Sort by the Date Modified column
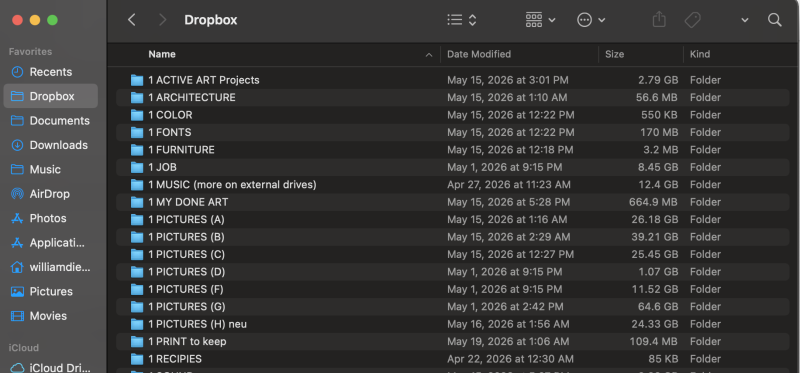Viewport: 800px width, 373px height. tap(479, 54)
